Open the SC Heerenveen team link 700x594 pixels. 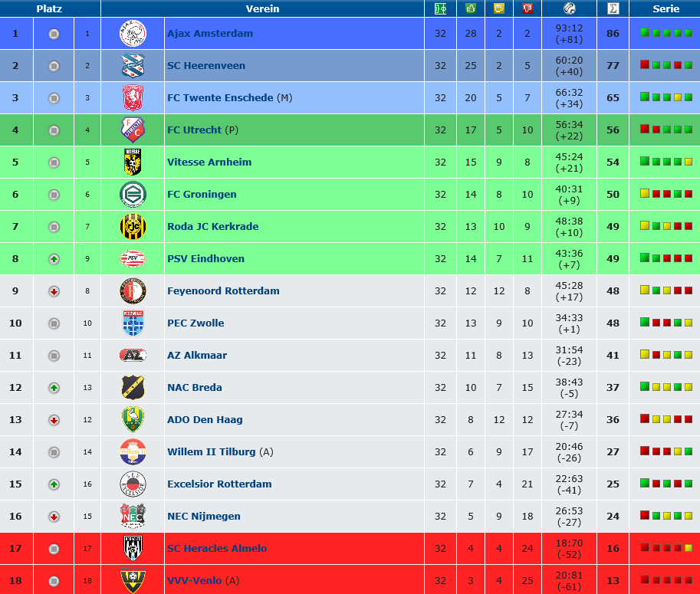point(206,66)
